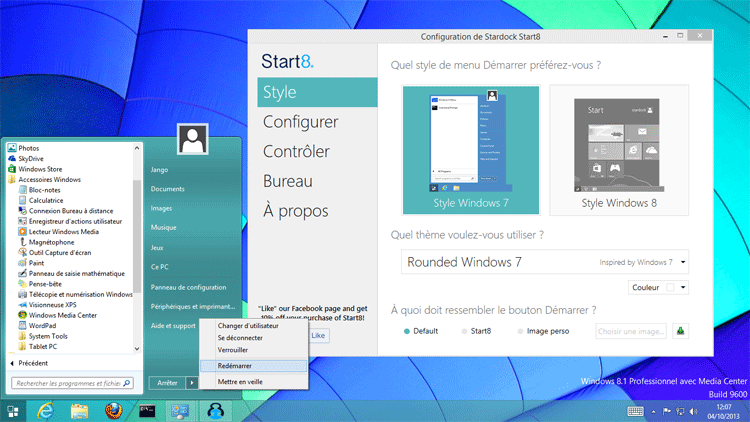Expand the Couleur dropdown
The height and width of the screenshot is (422, 750).
(659, 288)
